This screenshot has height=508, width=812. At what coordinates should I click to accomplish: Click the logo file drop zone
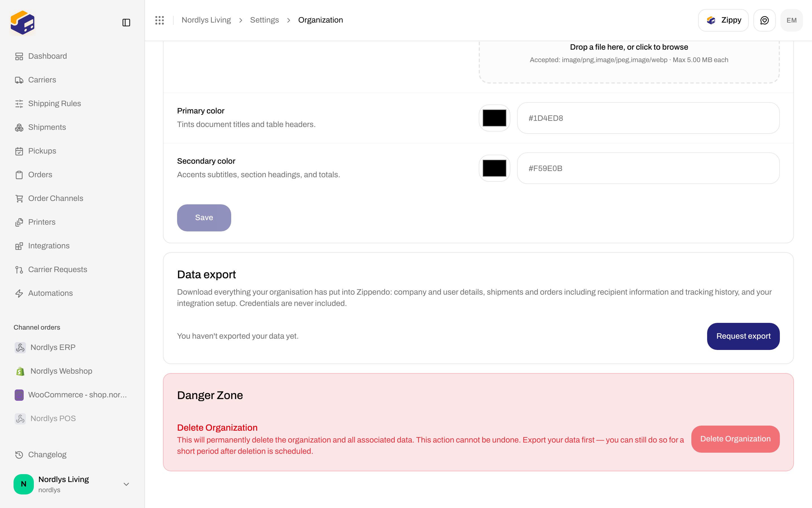click(629, 62)
